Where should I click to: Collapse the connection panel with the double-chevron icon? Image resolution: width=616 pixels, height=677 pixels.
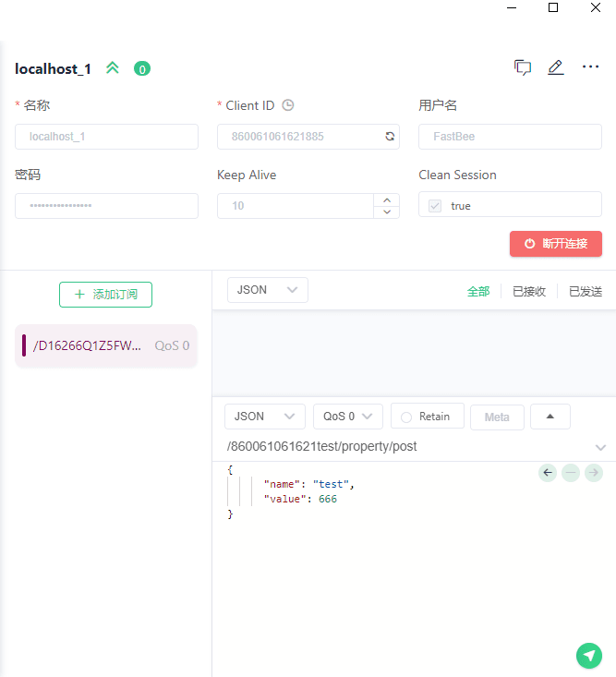pos(113,67)
